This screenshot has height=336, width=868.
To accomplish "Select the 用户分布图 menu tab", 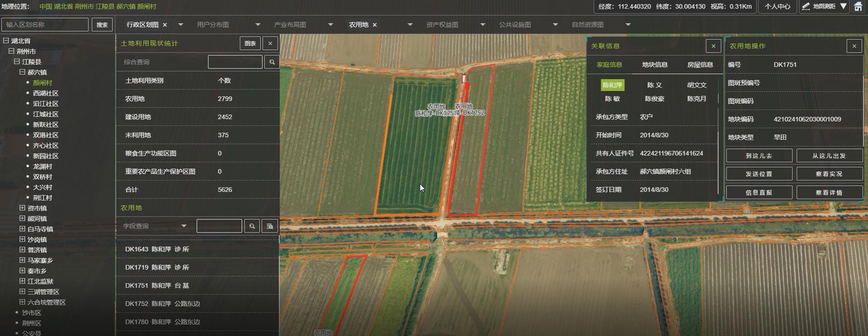I will point(213,25).
